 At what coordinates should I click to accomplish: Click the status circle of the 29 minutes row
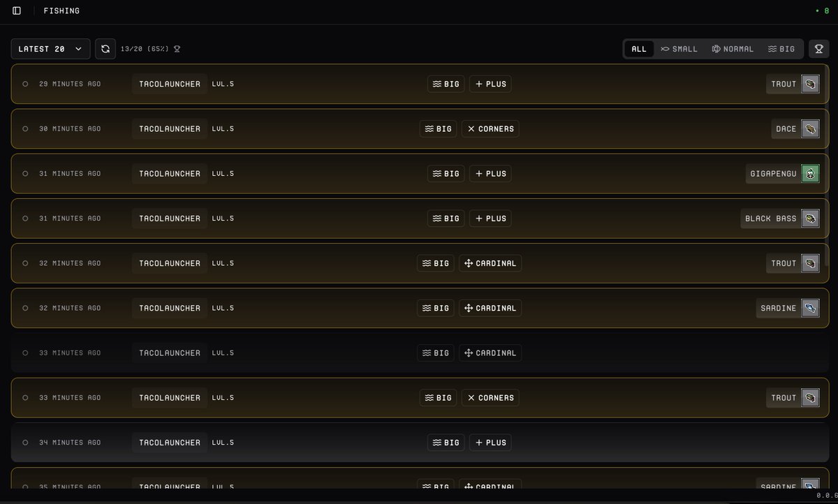(26, 84)
